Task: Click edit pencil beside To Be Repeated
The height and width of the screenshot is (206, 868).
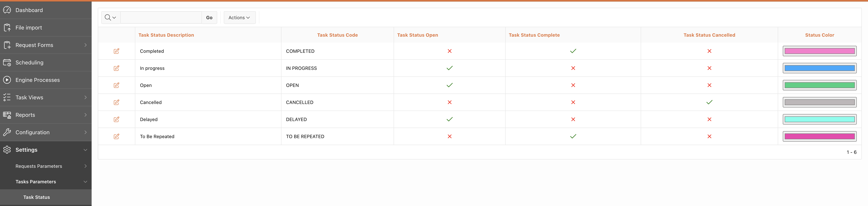Action: click(116, 136)
